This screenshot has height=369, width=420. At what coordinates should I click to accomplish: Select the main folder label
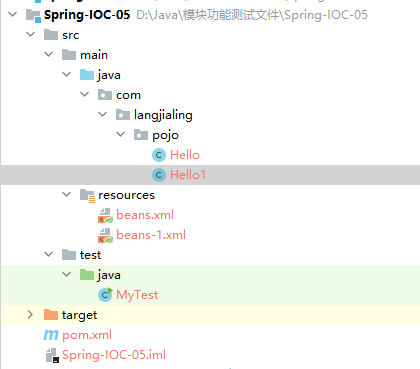94,55
